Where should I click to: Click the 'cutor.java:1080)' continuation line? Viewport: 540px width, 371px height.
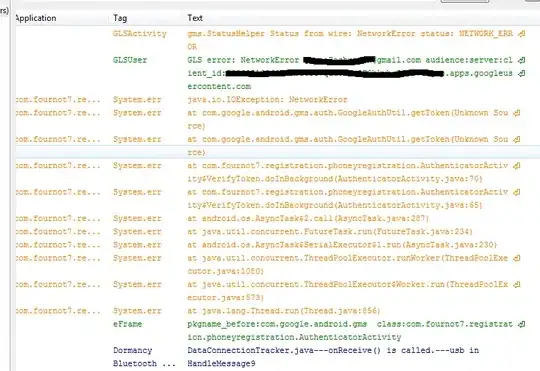click(226, 271)
